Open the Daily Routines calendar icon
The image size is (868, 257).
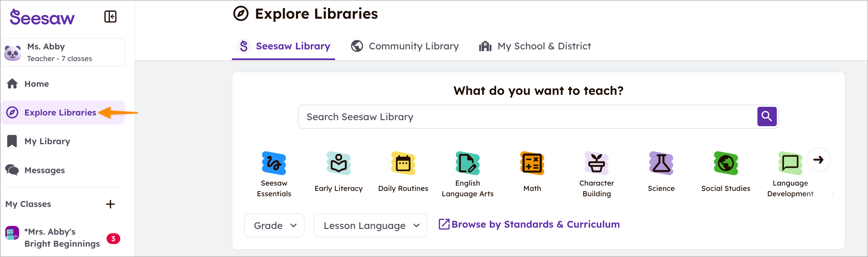coord(403,163)
